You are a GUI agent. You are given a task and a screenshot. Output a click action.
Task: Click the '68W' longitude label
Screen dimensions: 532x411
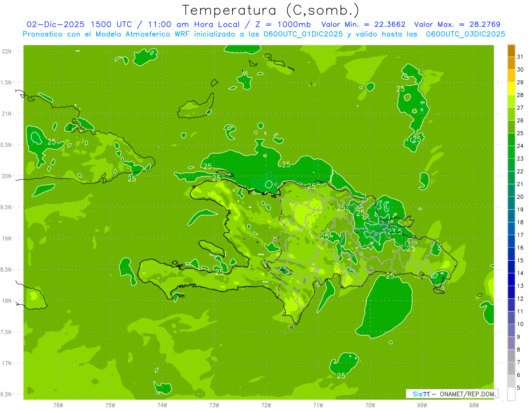474,405
